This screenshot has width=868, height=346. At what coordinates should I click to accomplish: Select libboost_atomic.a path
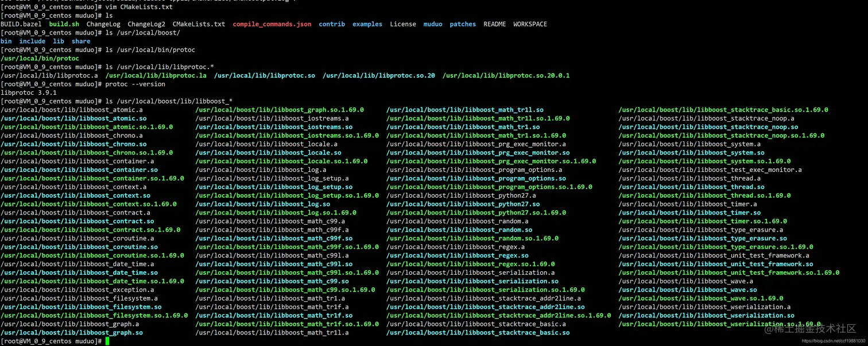[x=72, y=110]
